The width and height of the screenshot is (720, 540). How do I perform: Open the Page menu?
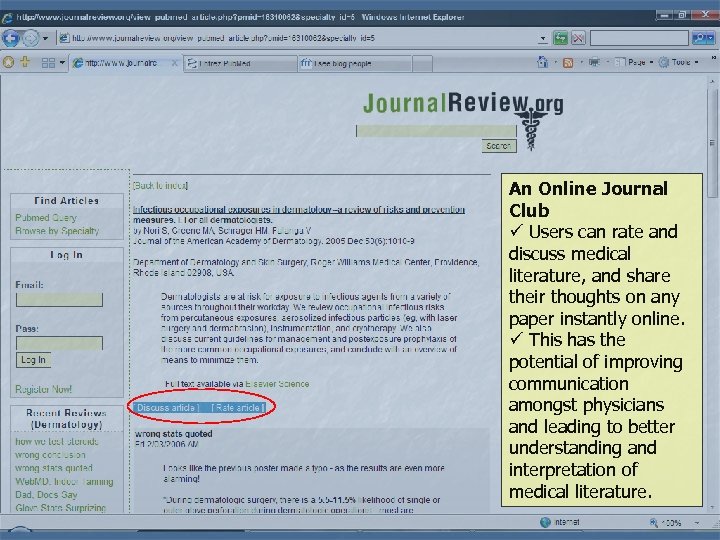point(633,62)
